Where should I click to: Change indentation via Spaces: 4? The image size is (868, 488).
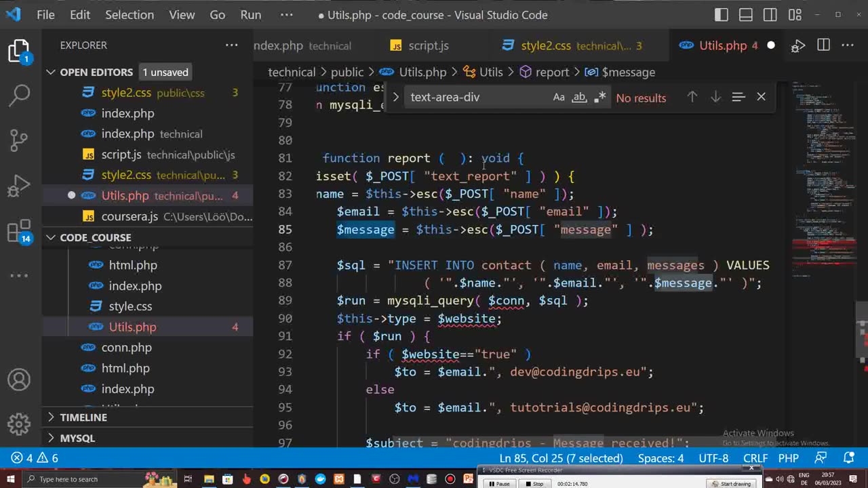[x=661, y=458]
